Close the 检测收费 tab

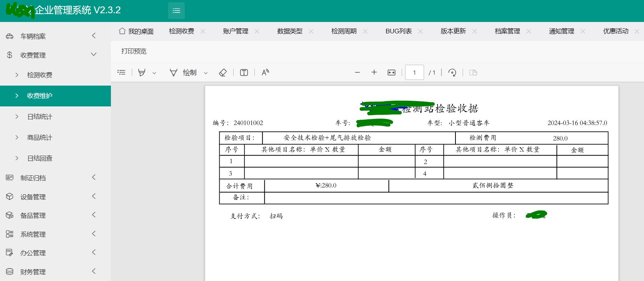coord(203,31)
